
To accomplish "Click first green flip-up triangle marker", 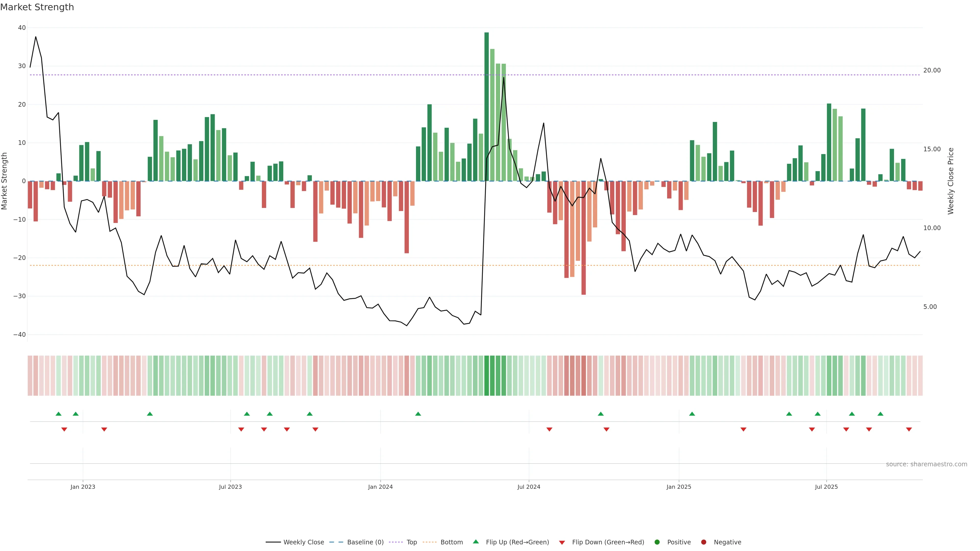I will coord(58,414).
